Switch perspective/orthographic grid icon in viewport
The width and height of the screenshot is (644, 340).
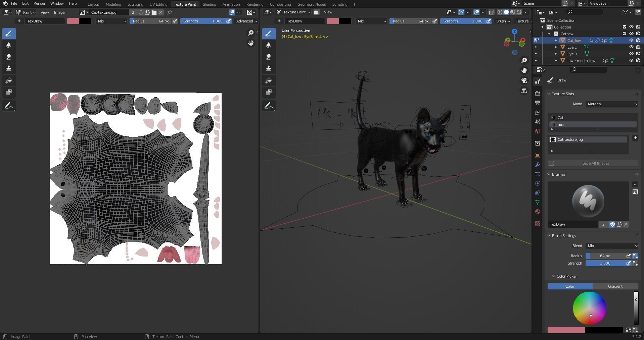tap(524, 91)
